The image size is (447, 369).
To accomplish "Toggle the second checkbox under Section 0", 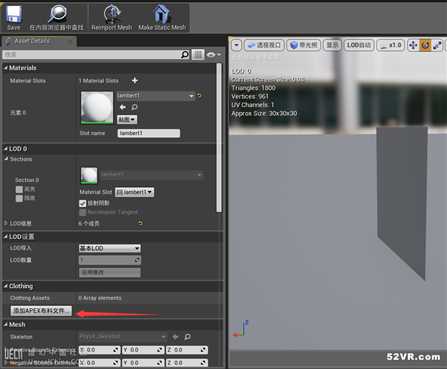I will pyautogui.click(x=19, y=198).
